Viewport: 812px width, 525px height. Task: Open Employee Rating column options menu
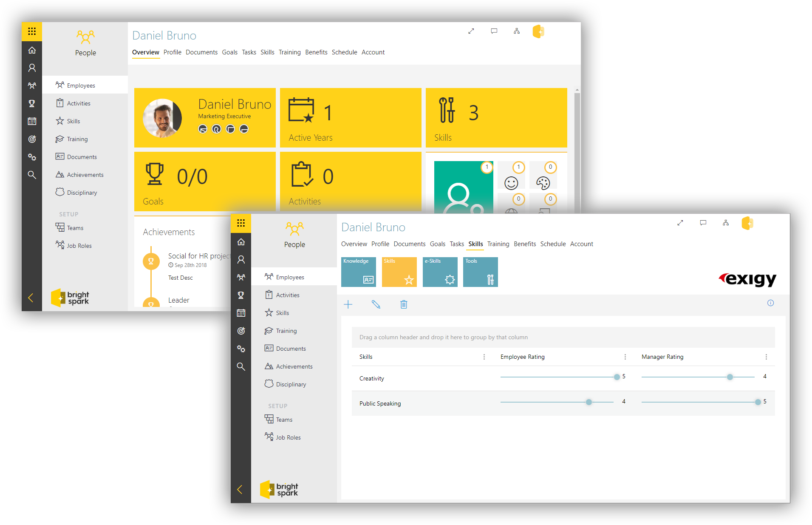[625, 357]
